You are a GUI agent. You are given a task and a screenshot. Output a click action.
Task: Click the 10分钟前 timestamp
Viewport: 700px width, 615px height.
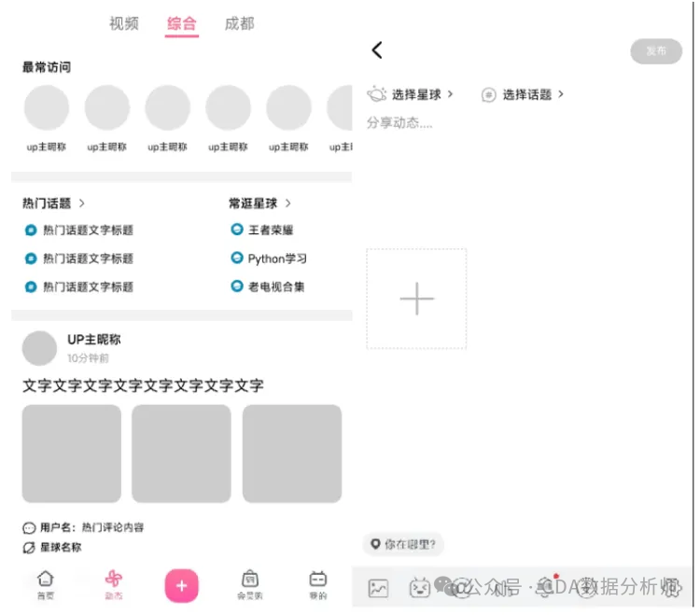pos(88,358)
